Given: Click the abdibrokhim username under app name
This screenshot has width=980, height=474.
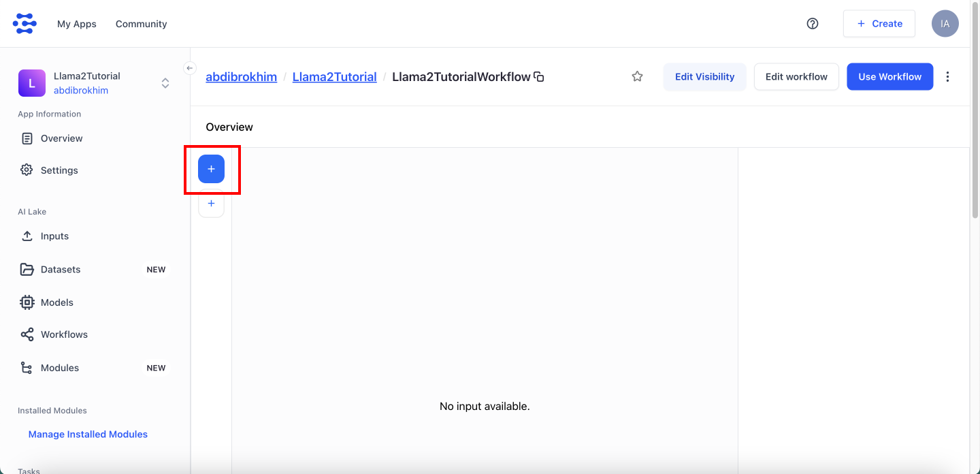Looking at the screenshot, I should click(81, 91).
